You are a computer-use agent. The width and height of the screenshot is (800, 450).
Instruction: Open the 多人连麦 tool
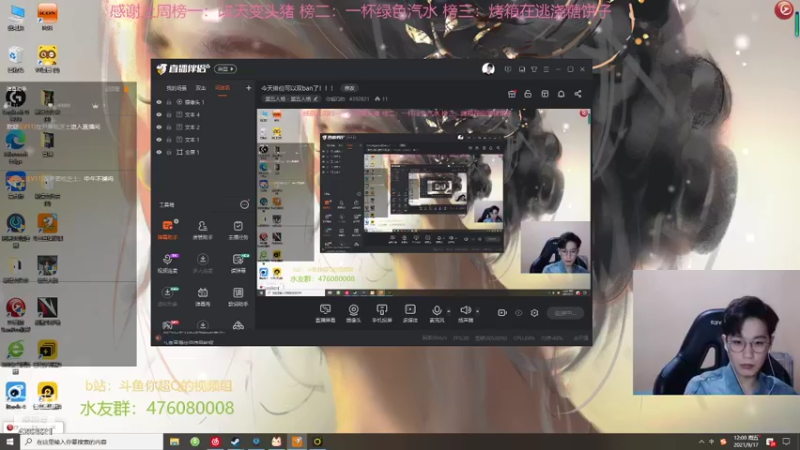203,263
